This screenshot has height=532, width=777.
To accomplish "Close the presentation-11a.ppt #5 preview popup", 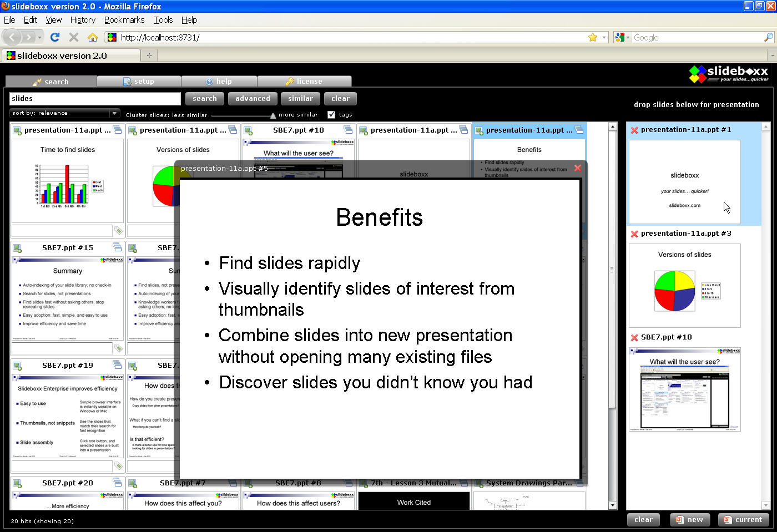I will [578, 168].
